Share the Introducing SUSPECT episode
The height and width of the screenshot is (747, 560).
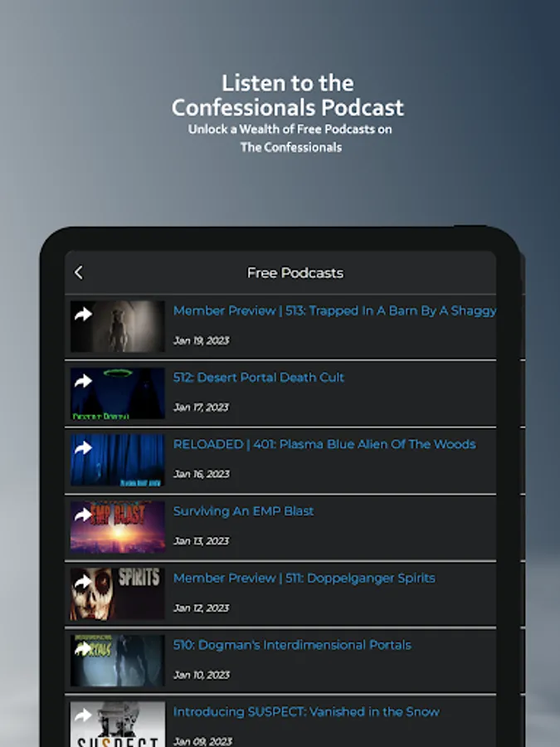tap(83, 715)
